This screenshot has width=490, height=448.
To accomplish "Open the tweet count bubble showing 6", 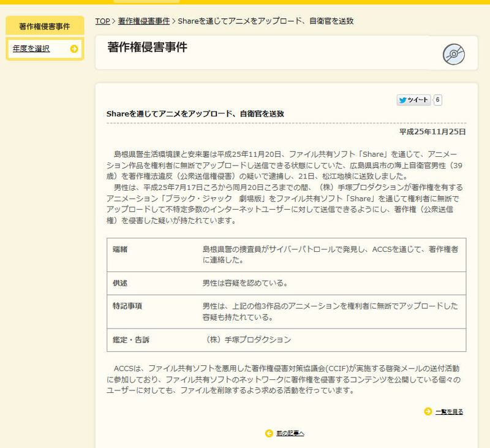I will 438,100.
